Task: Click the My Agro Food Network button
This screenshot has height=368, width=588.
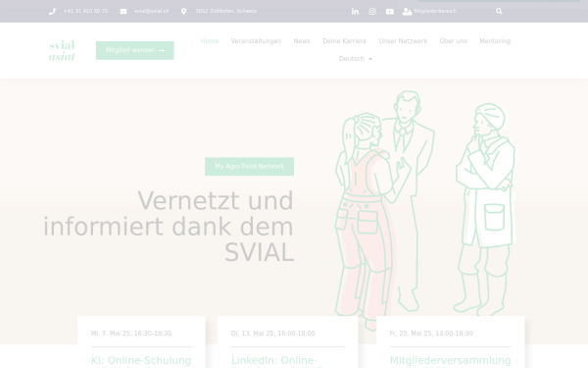Action: coord(249,167)
